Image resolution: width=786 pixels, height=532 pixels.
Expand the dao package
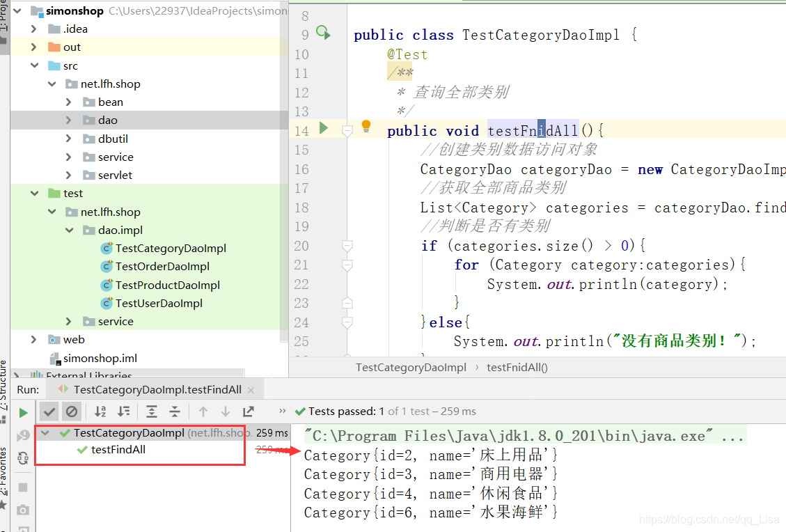click(x=69, y=120)
